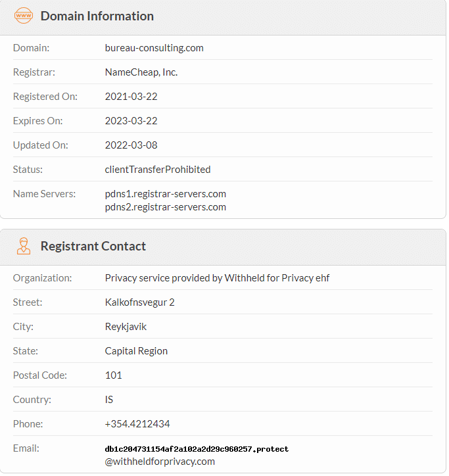Select the state value Capital Region

[x=136, y=351]
